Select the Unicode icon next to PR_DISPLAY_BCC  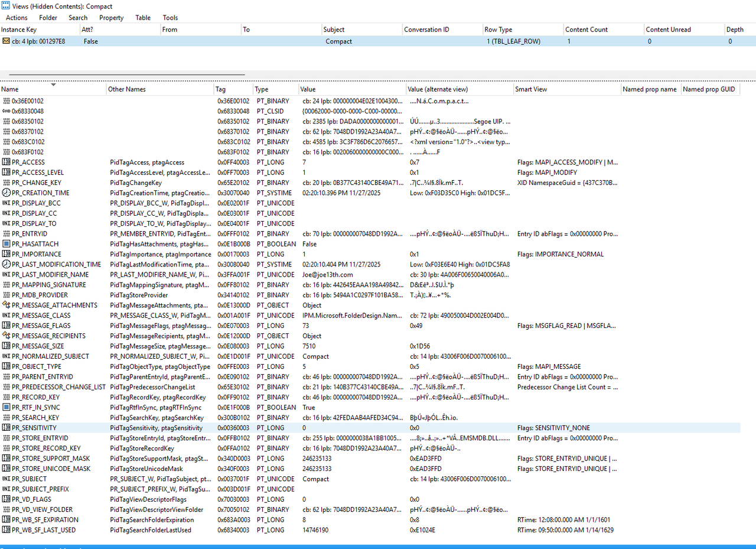tap(6, 203)
